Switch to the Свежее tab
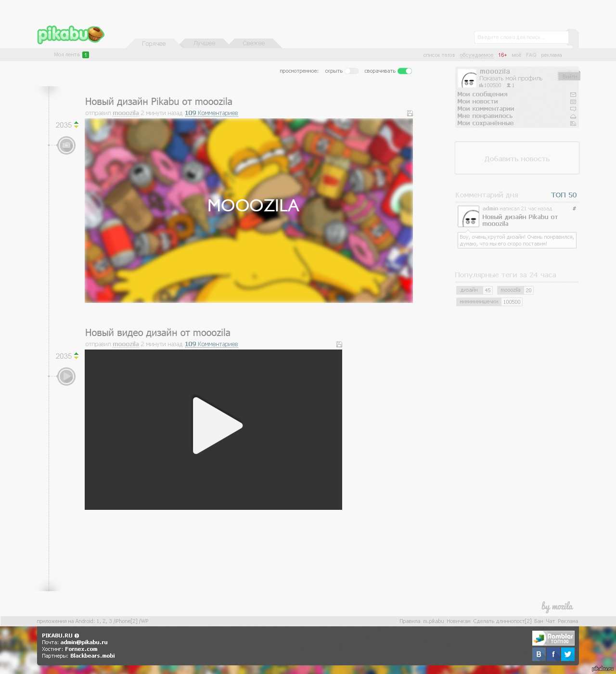Screen dimensions: 616x674 click(x=254, y=43)
